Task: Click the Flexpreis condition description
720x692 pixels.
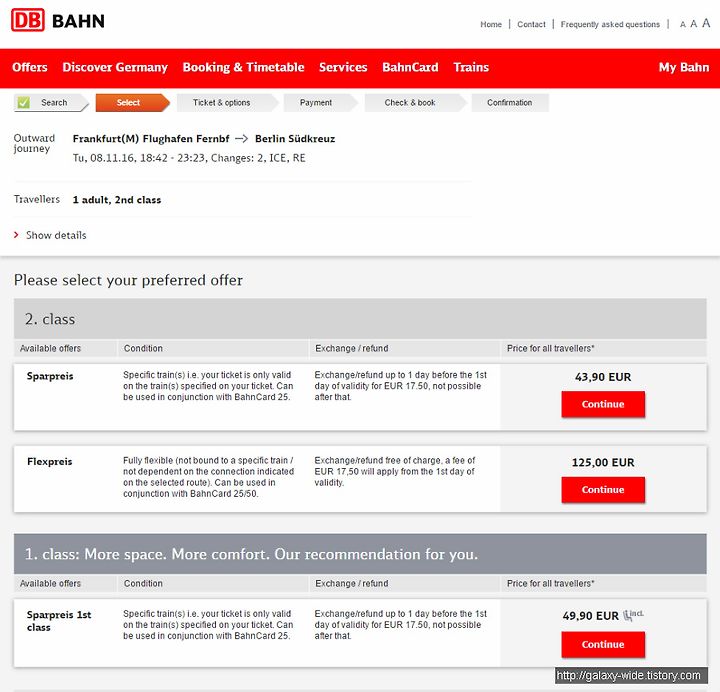Action: pos(208,477)
